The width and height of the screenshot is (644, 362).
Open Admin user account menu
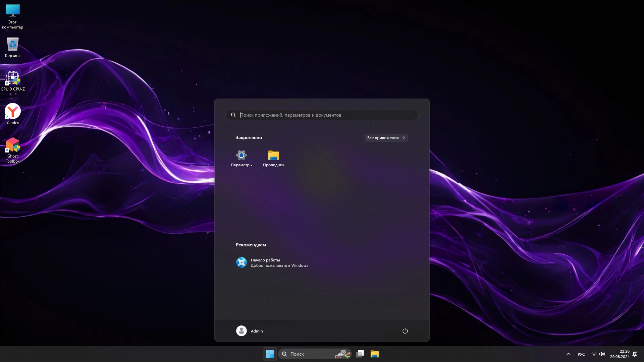pyautogui.click(x=250, y=331)
